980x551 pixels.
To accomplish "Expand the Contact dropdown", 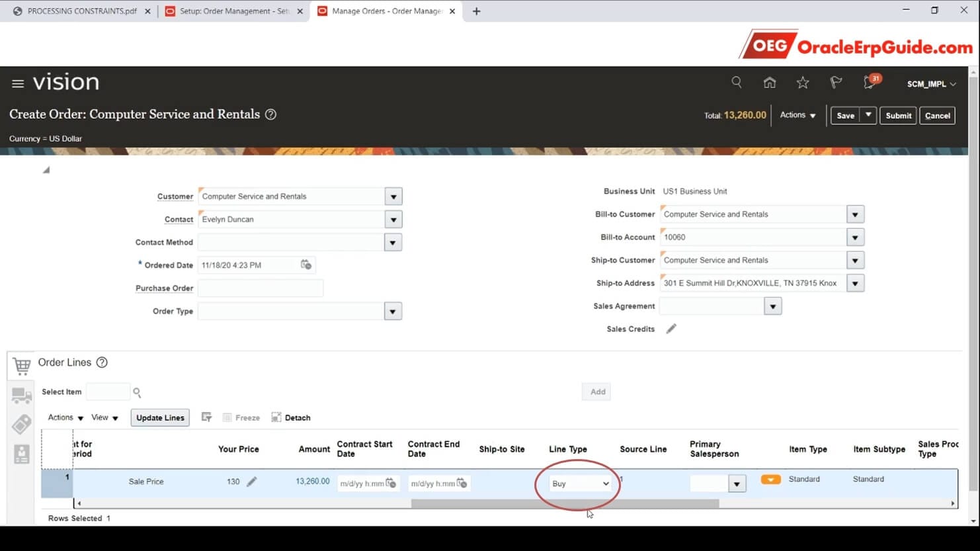I will click(x=393, y=220).
